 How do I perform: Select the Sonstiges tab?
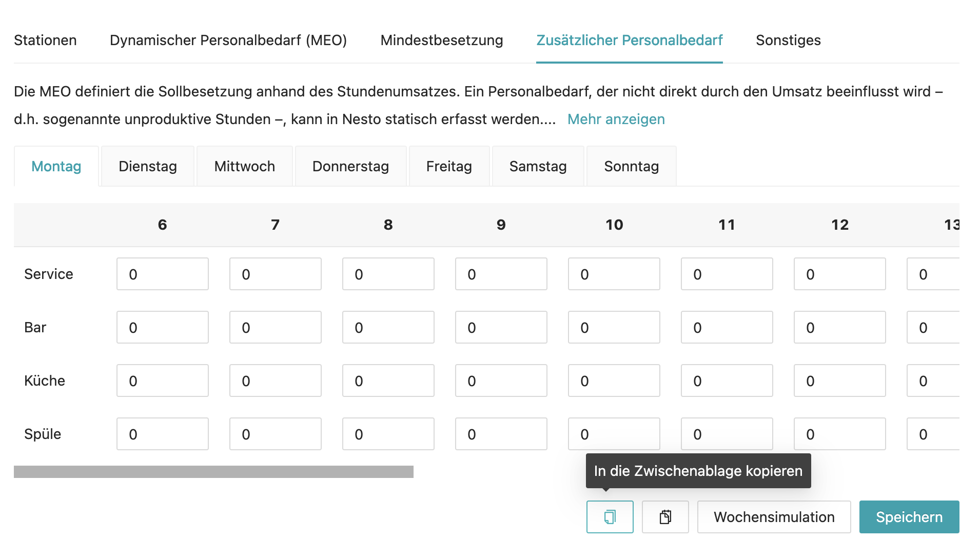click(x=788, y=41)
